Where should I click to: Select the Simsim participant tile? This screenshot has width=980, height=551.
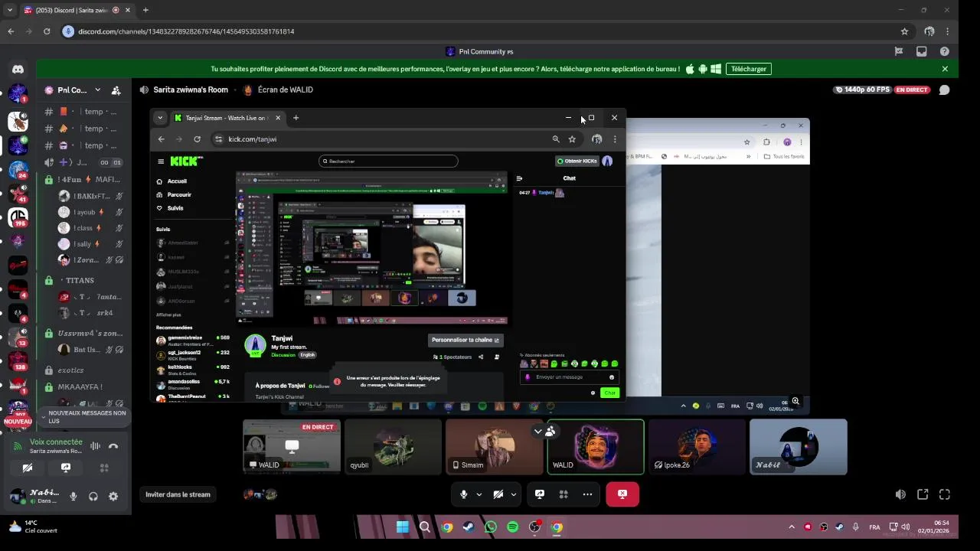tap(495, 447)
